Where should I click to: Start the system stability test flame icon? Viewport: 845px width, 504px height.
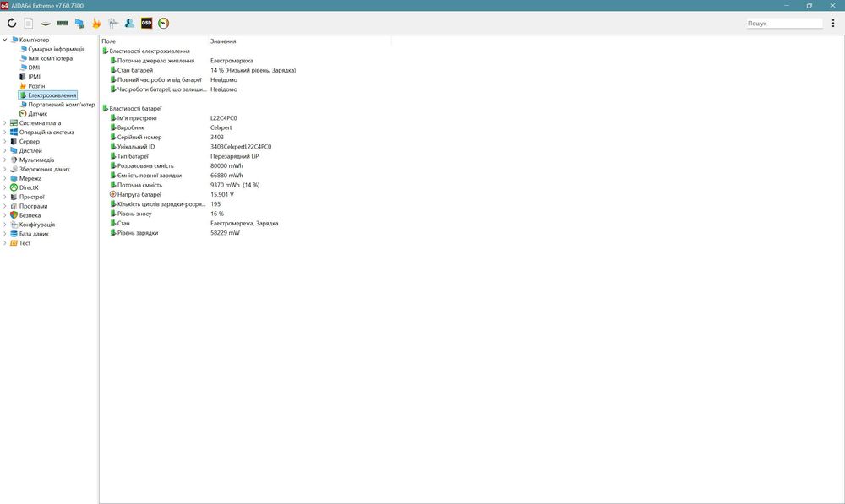[x=96, y=23]
